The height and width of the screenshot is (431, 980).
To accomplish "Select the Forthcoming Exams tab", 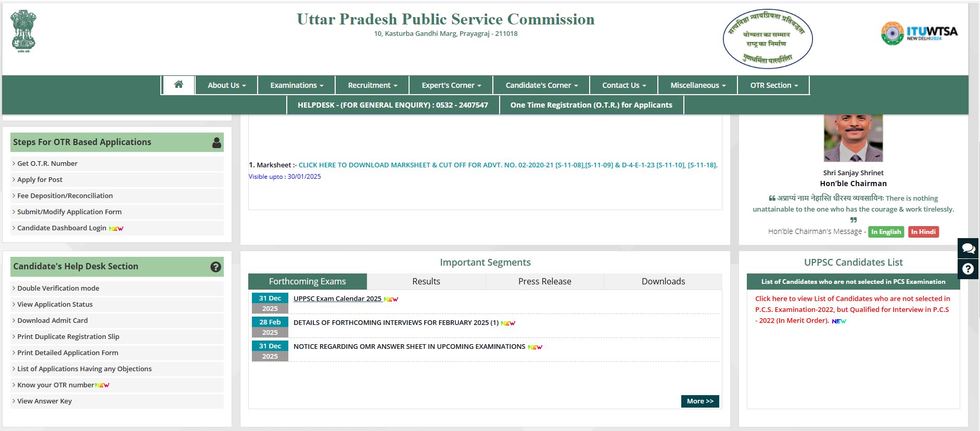I will 308,281.
